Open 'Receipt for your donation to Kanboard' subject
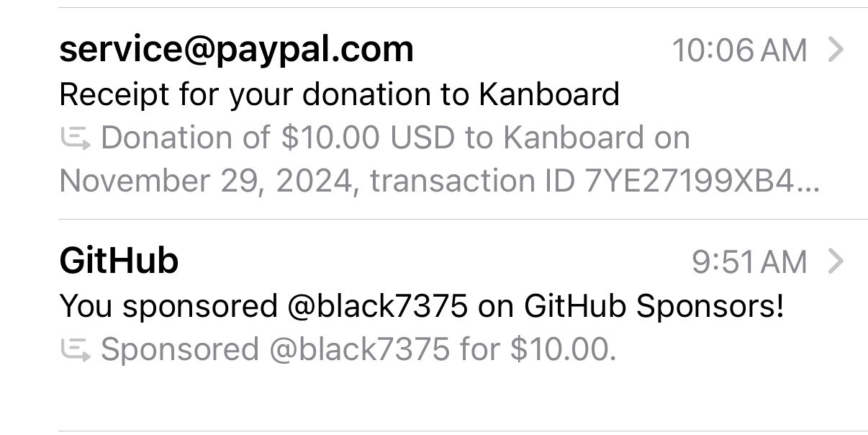This screenshot has width=868, height=435. click(339, 94)
